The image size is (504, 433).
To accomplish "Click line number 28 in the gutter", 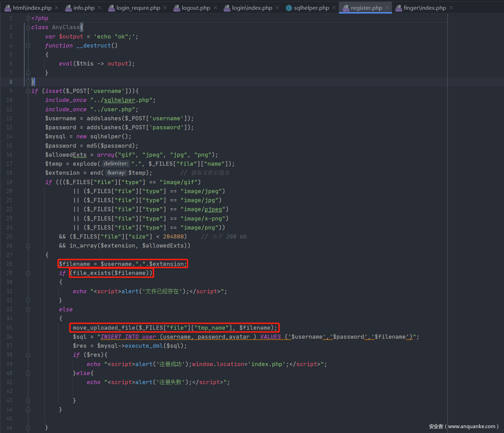I will tap(9, 264).
